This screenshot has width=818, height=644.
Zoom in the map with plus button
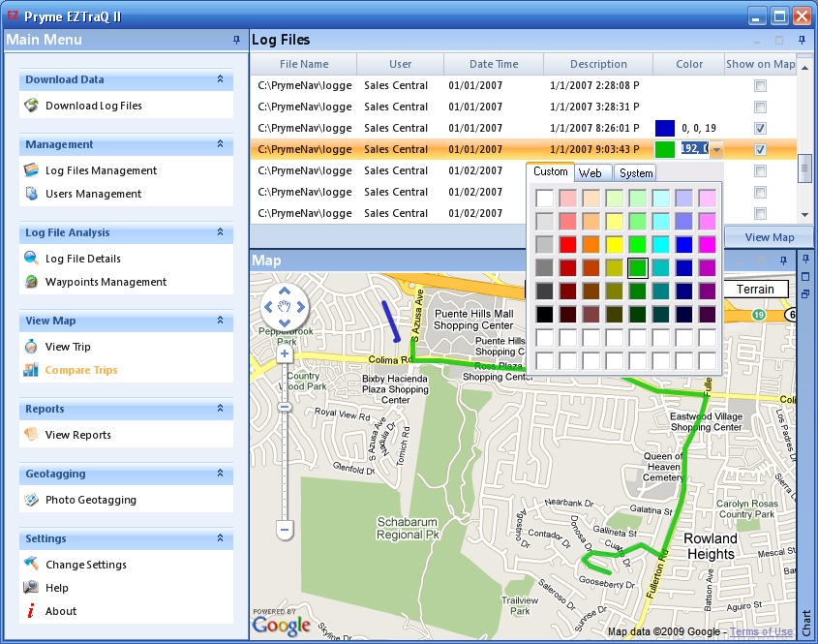pos(285,353)
